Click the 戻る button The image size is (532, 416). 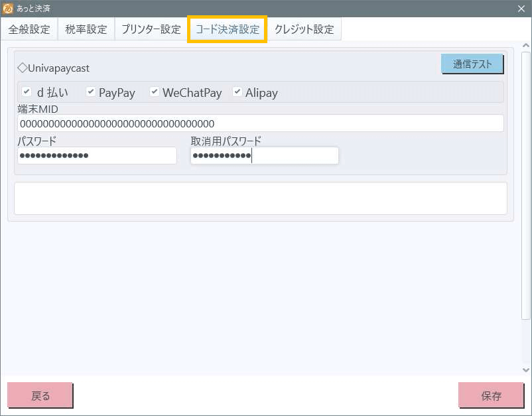(x=40, y=395)
